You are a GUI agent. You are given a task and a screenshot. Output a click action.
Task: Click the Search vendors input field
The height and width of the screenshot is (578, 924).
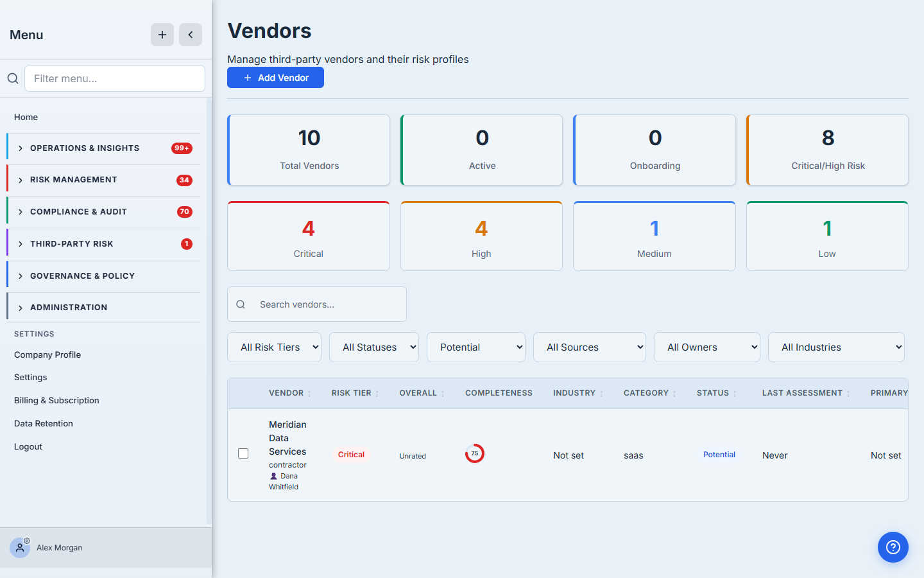pos(317,304)
